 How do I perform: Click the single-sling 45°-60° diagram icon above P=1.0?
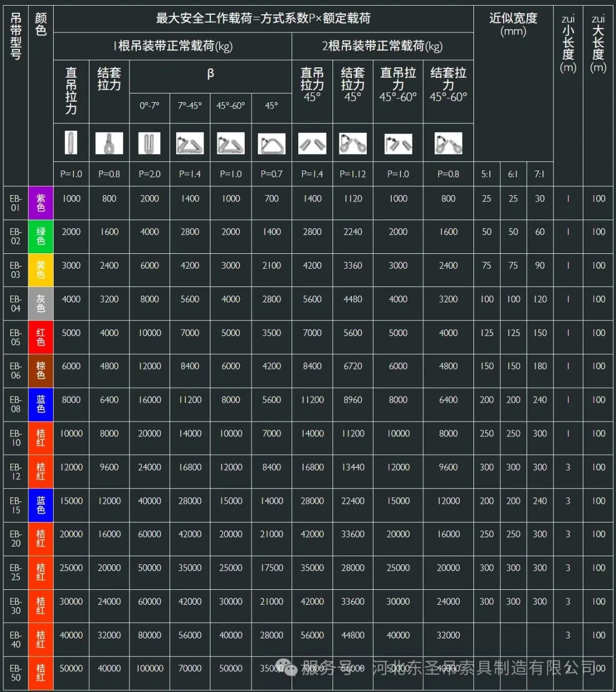(x=230, y=143)
